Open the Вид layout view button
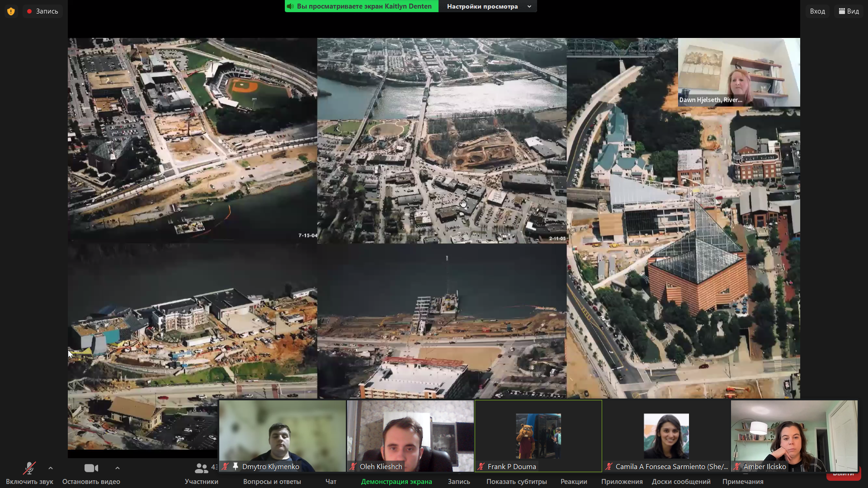This screenshot has width=868, height=488. click(849, 11)
